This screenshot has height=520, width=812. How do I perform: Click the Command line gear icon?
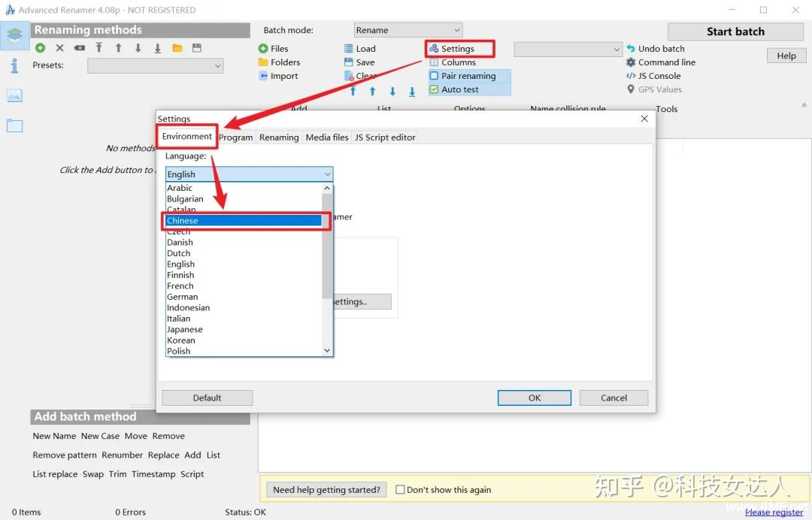tap(631, 62)
